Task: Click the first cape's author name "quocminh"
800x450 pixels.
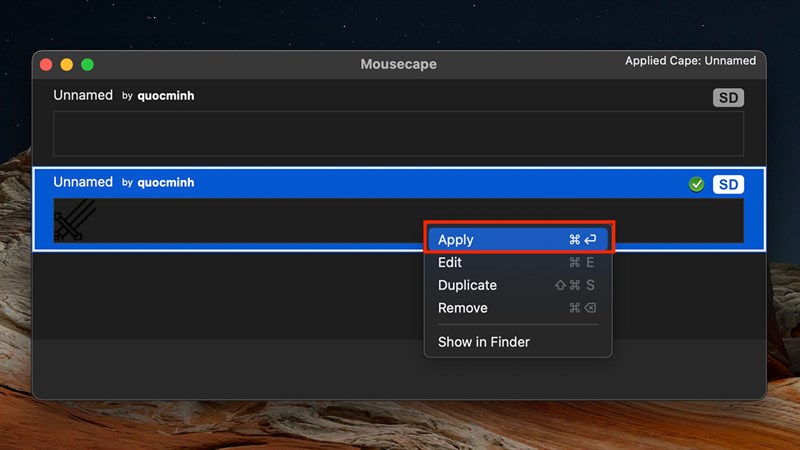Action: coord(166,96)
